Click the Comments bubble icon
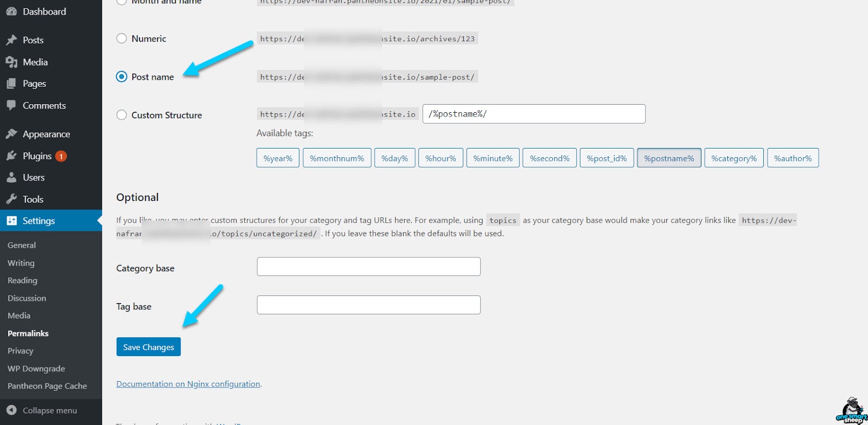This screenshot has width=868, height=425. click(x=11, y=105)
